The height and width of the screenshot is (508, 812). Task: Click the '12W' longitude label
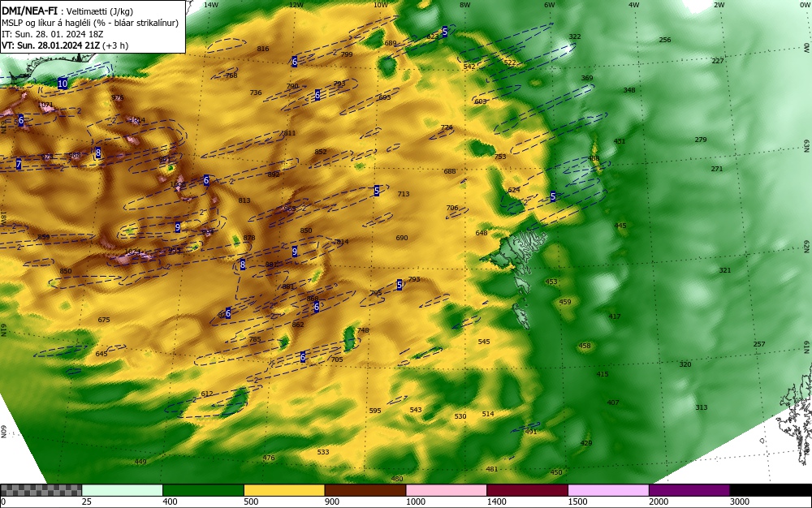(296, 5)
